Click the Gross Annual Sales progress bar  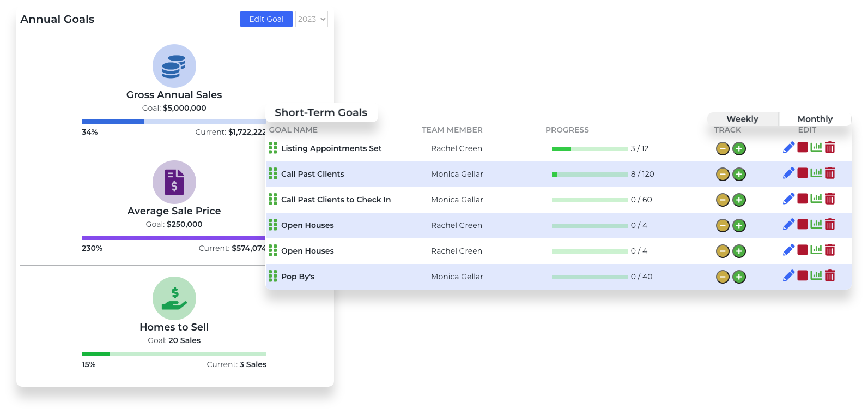174,122
